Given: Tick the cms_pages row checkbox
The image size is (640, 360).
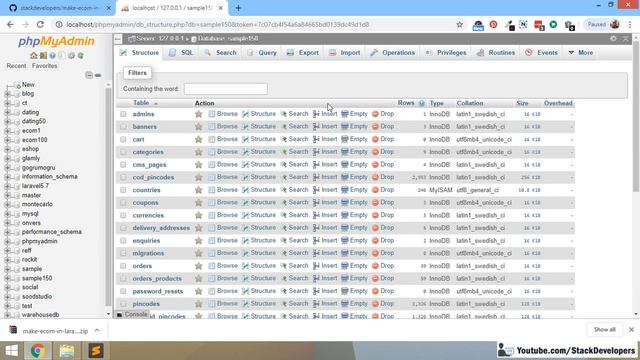Looking at the screenshot, I should tap(123, 165).
